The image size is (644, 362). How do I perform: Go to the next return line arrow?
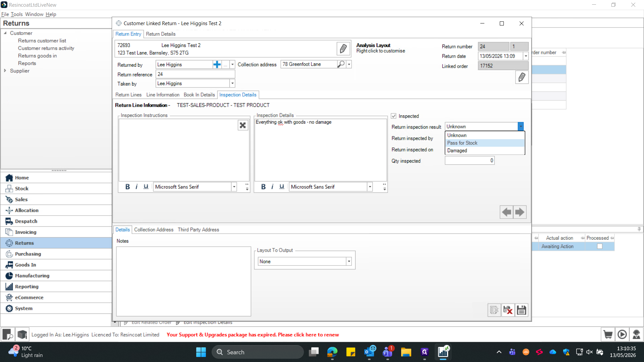(520, 212)
